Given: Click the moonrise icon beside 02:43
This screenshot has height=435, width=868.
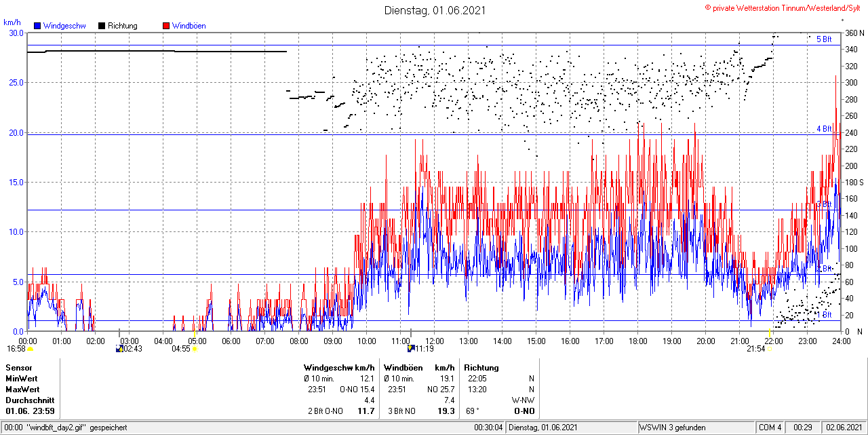Looking at the screenshot, I should [120, 349].
